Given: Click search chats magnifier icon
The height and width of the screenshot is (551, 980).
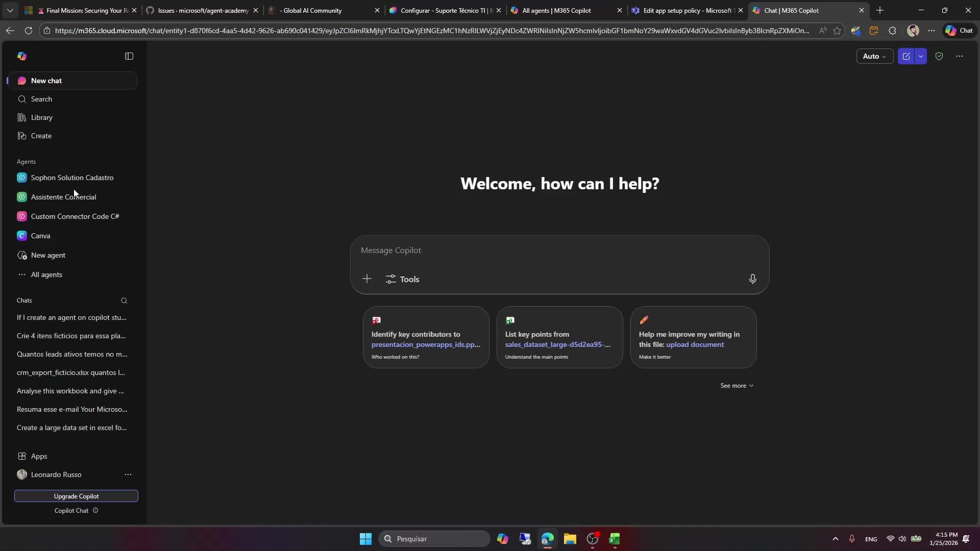Looking at the screenshot, I should tap(124, 300).
